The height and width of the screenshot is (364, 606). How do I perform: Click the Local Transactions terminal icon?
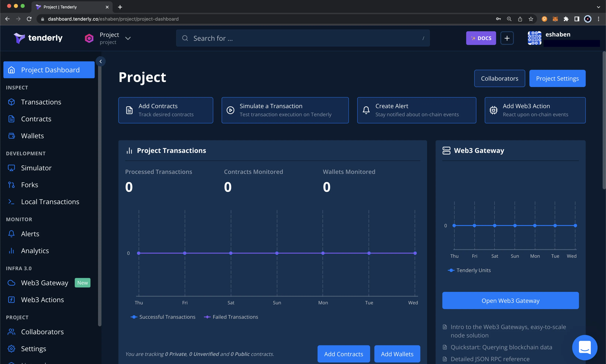click(x=11, y=202)
